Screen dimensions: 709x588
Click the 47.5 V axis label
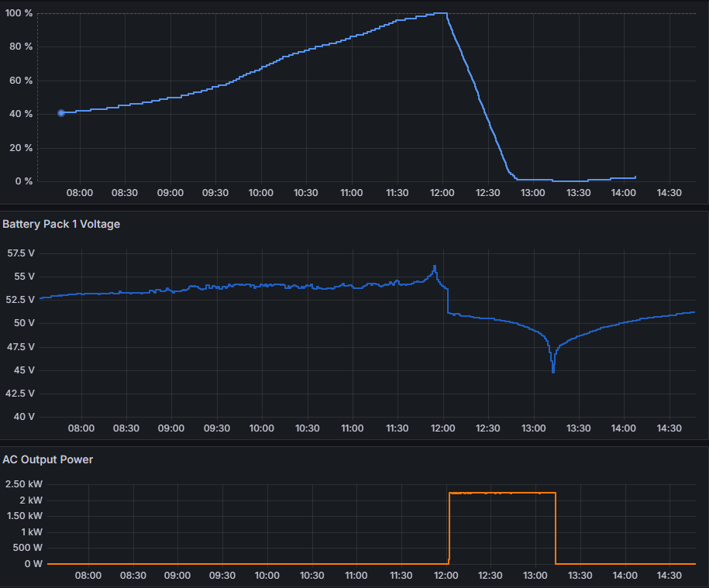point(20,346)
